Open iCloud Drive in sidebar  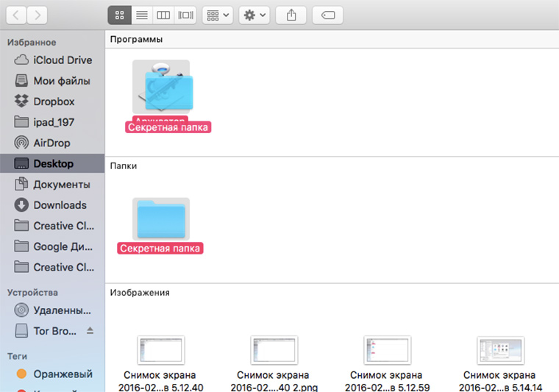[x=52, y=60]
